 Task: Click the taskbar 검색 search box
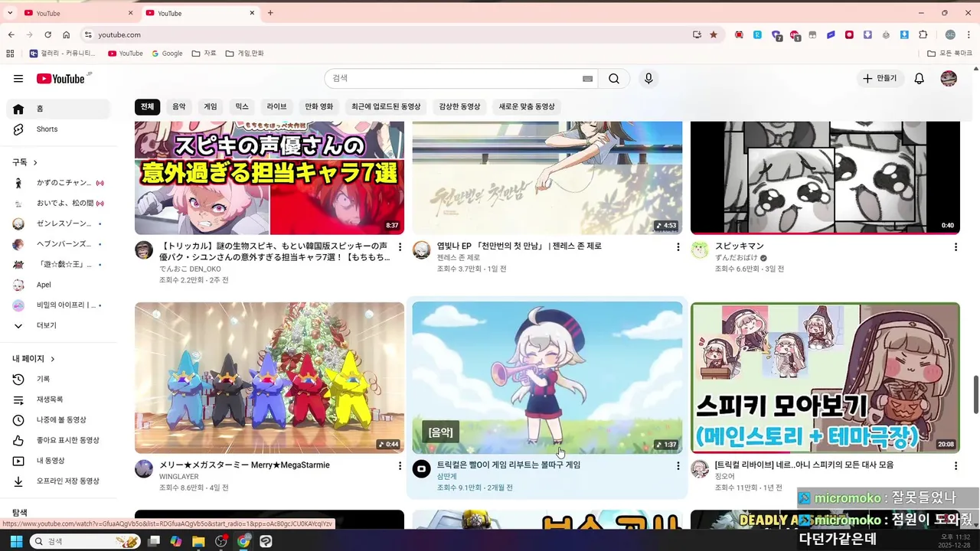click(x=84, y=541)
